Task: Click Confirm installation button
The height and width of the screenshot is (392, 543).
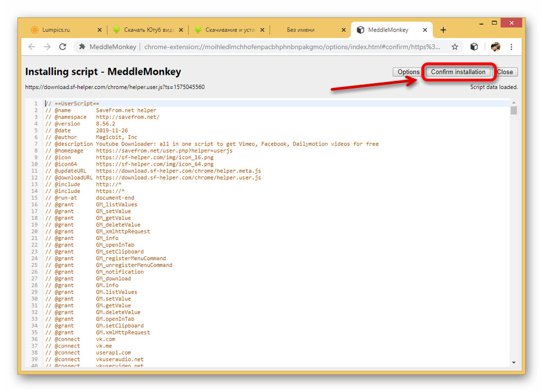Action: pyautogui.click(x=458, y=72)
